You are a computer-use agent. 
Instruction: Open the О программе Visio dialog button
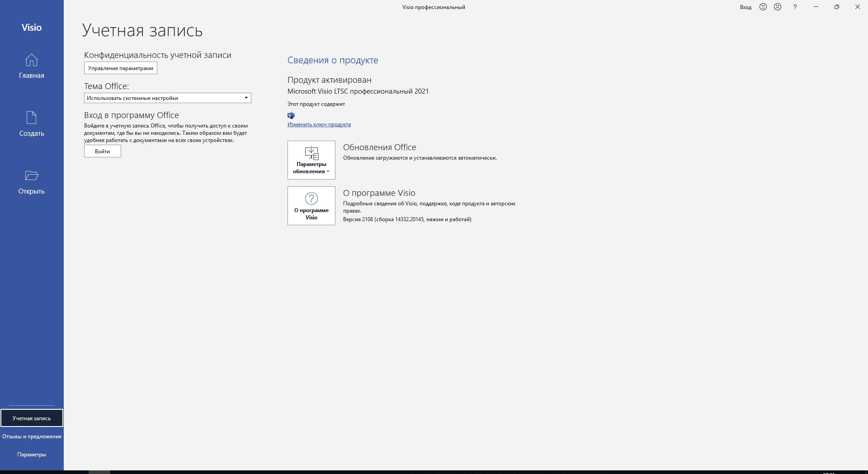(x=311, y=206)
